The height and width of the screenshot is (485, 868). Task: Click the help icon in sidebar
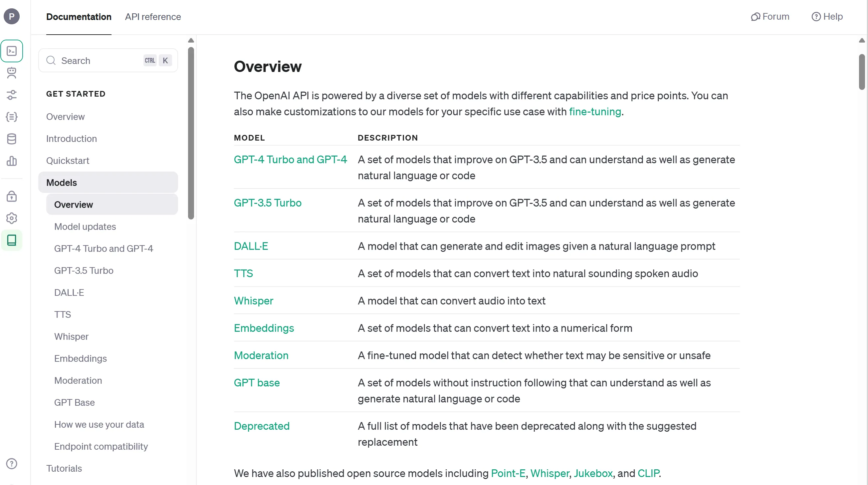11,464
